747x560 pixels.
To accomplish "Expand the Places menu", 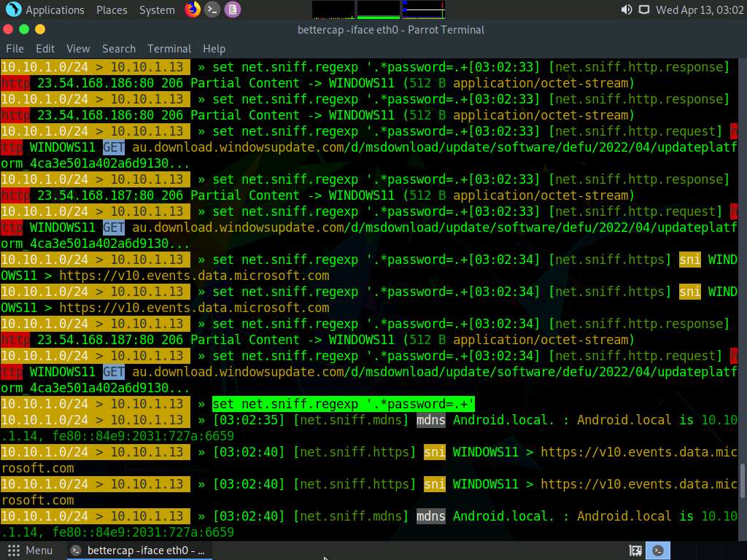I will [112, 10].
